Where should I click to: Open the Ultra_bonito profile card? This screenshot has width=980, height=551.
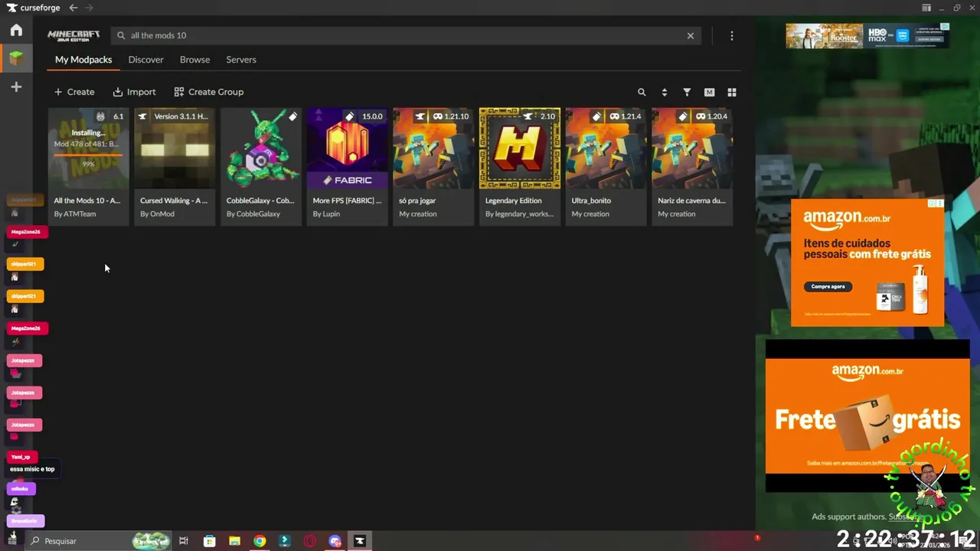coord(606,166)
